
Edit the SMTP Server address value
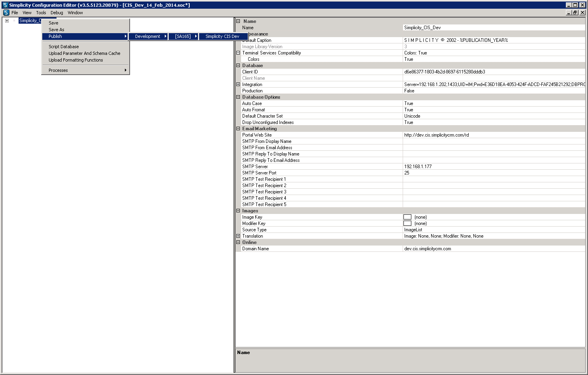tap(494, 167)
